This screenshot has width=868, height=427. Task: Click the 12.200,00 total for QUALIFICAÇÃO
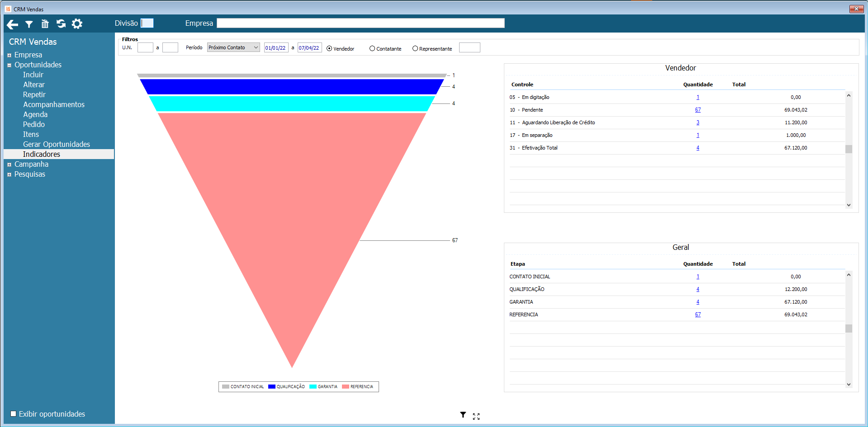796,289
